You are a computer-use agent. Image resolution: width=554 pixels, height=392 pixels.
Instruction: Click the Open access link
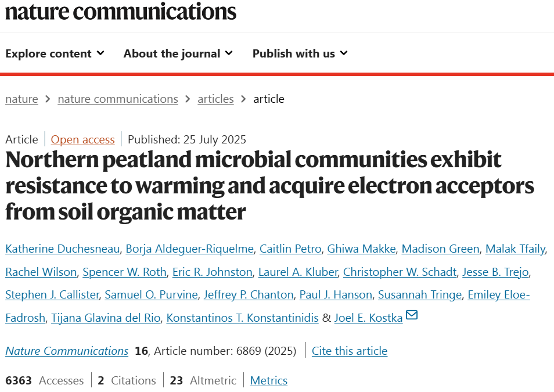(x=82, y=139)
